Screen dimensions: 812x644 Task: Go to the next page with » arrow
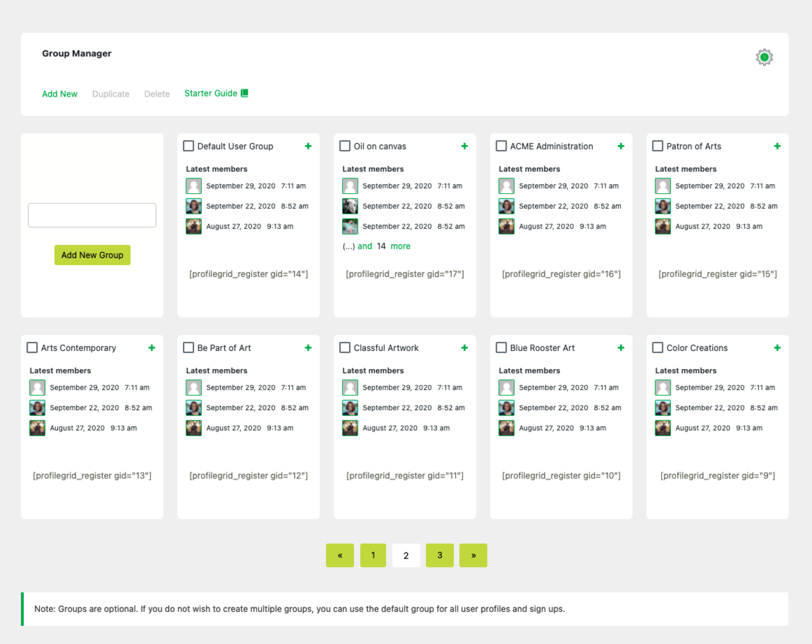[473, 555]
